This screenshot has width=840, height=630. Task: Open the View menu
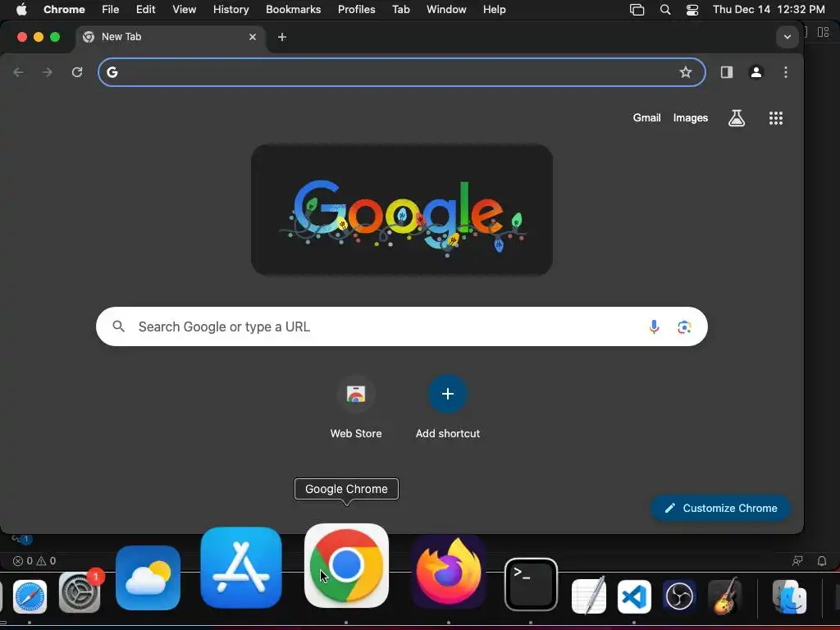coord(185,10)
